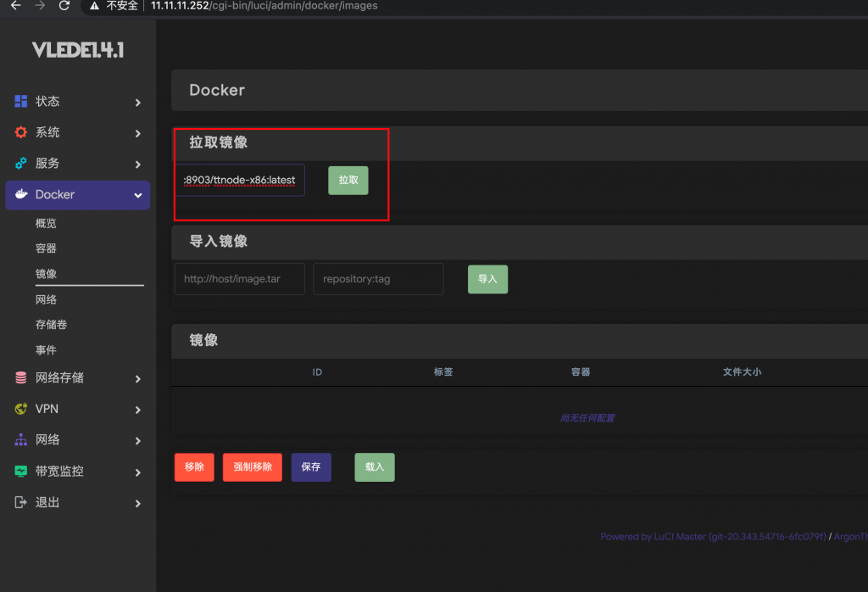Viewport: 868px width, 592px height.
Task: Click the 服务 icon in sidebar
Action: click(21, 164)
